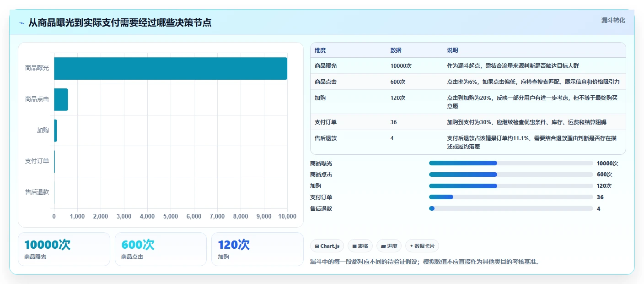Click the progress bar for 加购 120次
Image resolution: width=644 pixels, height=284 pixels.
tap(511, 186)
